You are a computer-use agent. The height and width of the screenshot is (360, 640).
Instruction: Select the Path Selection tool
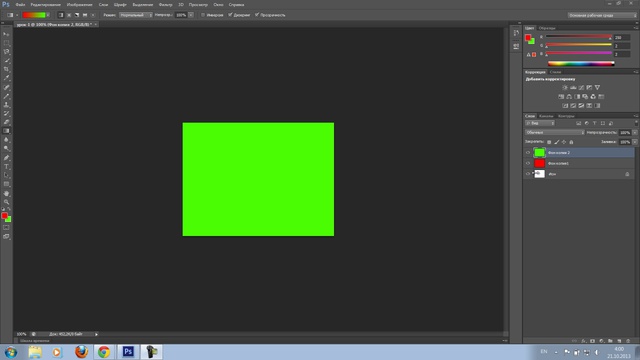6,175
